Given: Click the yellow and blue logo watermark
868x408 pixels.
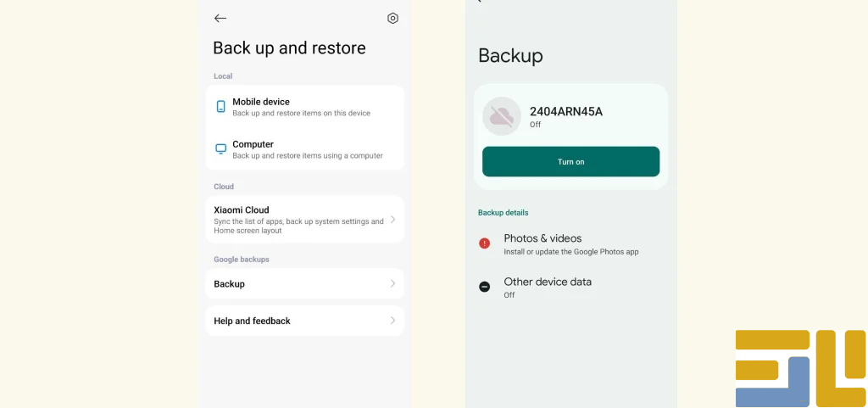Looking at the screenshot, I should click(799, 367).
